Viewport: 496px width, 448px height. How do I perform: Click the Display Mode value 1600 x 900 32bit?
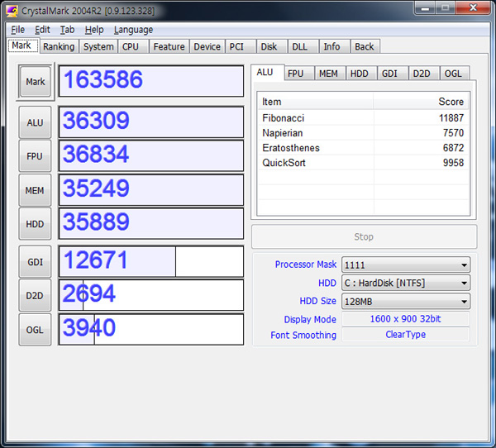point(406,318)
